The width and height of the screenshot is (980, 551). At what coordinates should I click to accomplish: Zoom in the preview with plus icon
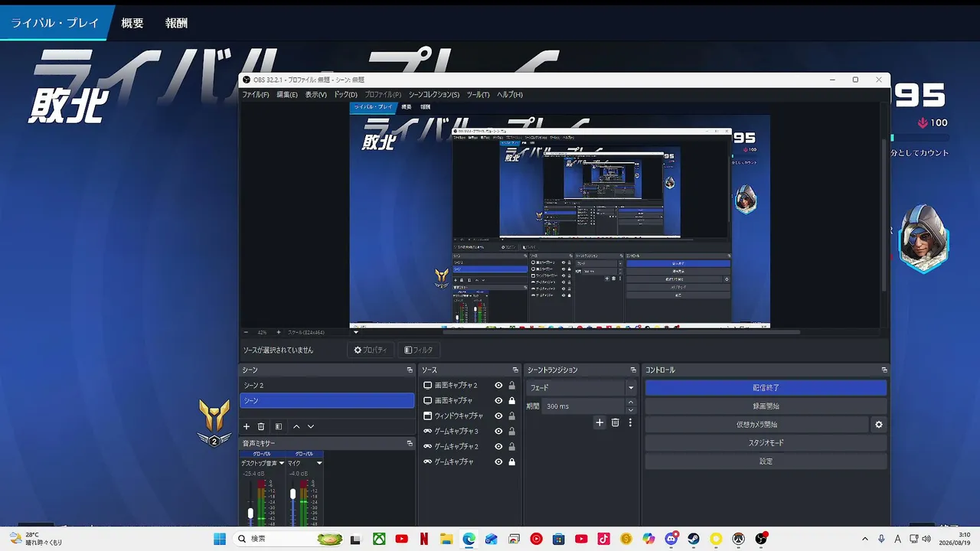pos(279,333)
